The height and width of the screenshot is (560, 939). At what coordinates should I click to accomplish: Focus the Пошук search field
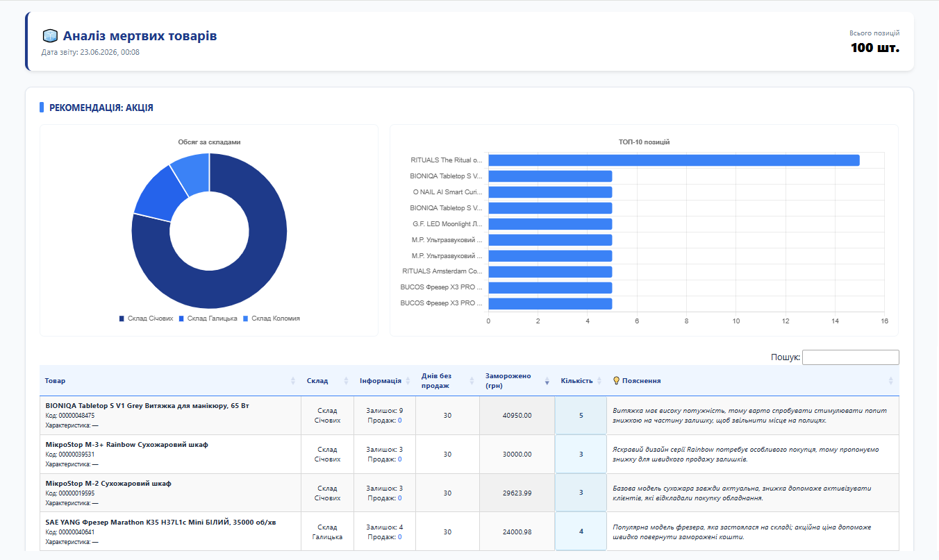tap(851, 357)
